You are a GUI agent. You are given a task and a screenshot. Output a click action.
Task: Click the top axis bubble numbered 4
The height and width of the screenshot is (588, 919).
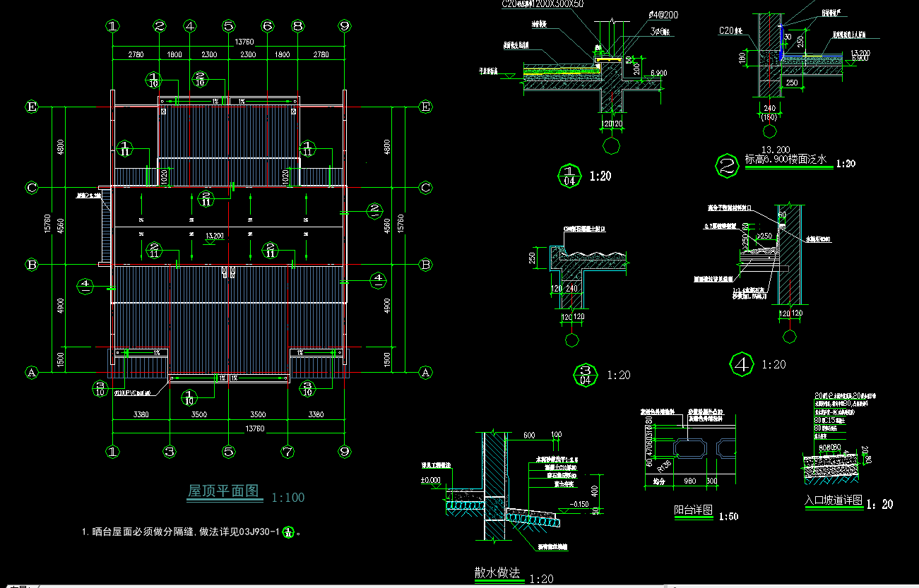[x=189, y=26]
